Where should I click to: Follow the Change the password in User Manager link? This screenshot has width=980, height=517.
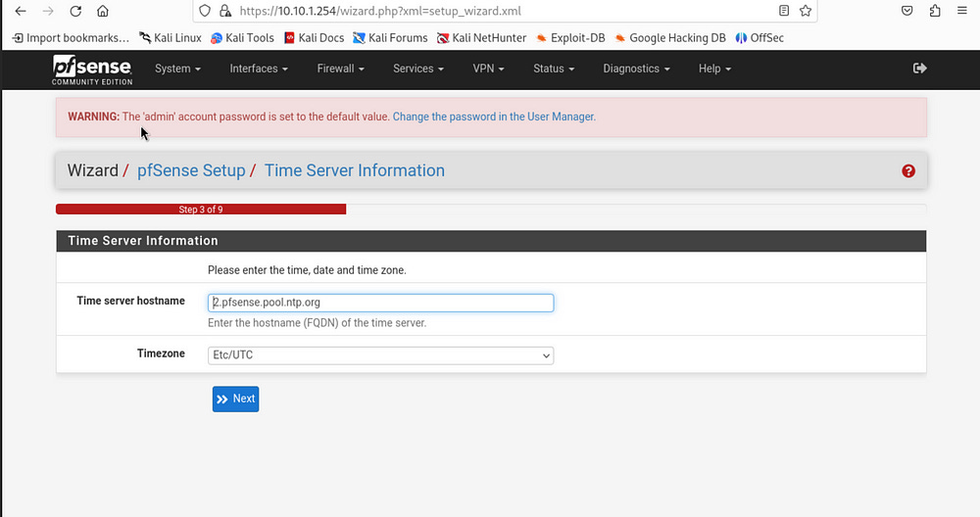pyautogui.click(x=494, y=117)
